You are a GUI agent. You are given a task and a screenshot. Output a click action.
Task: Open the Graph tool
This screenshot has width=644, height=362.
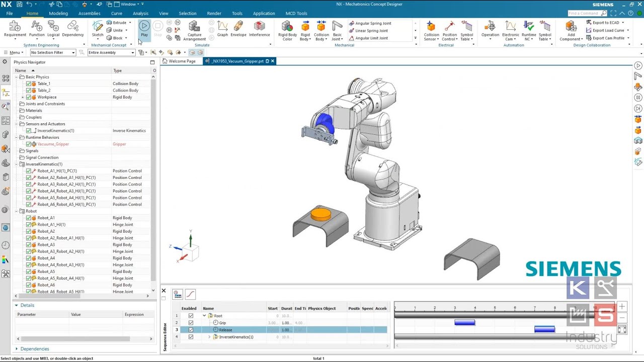coord(222,29)
